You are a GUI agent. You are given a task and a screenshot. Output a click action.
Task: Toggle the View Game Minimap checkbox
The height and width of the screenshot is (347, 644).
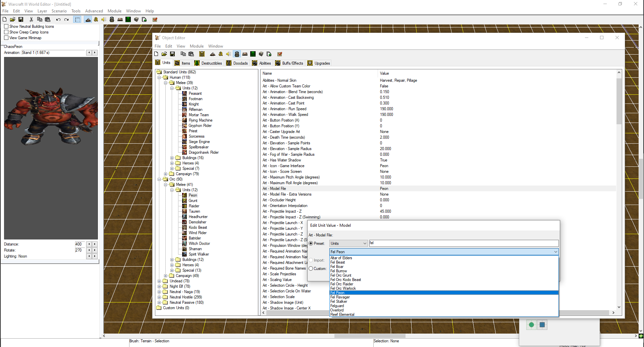click(x=6, y=38)
